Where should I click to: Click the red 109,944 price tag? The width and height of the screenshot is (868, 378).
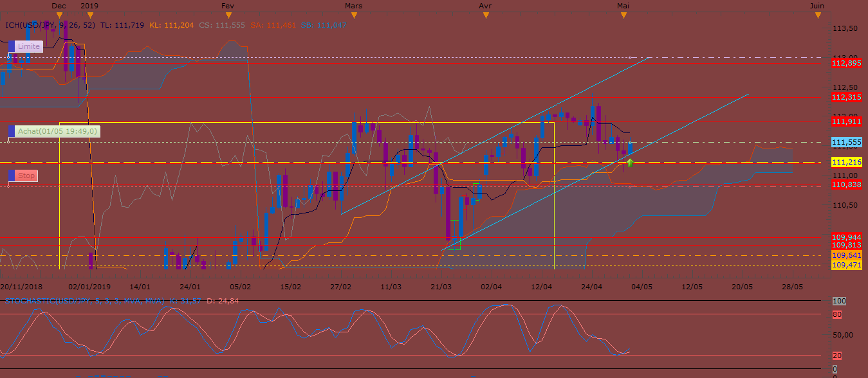click(847, 237)
